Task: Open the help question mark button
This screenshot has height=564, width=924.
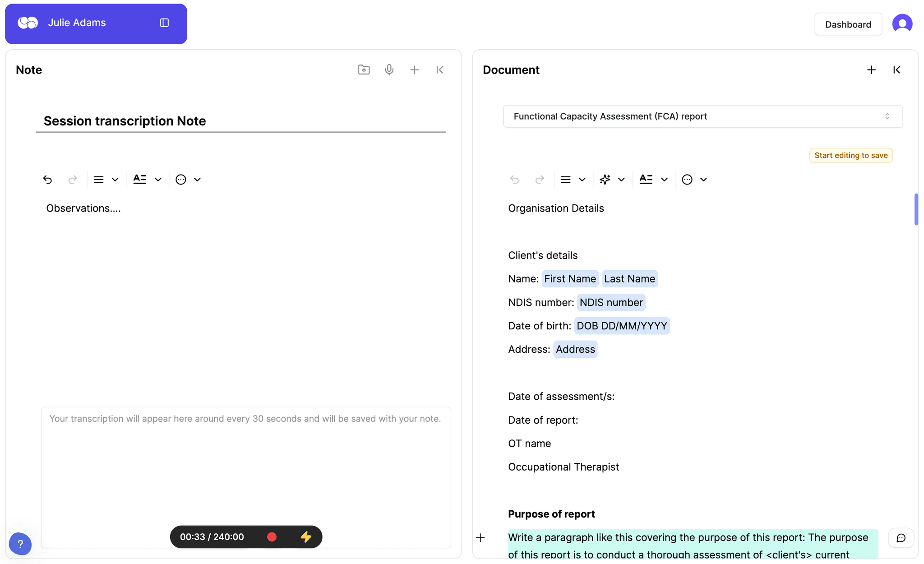Action: pos(20,544)
